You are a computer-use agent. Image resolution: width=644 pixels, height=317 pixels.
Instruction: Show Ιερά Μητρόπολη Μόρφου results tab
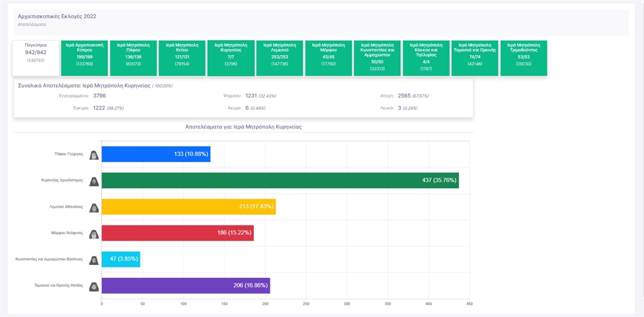click(x=328, y=58)
